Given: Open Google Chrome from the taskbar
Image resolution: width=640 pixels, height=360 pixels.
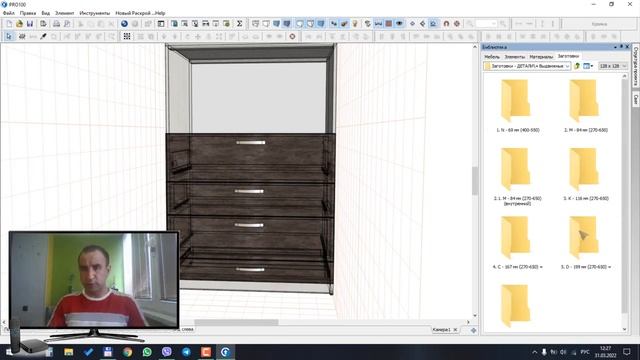Looking at the screenshot, I should click(x=127, y=352).
